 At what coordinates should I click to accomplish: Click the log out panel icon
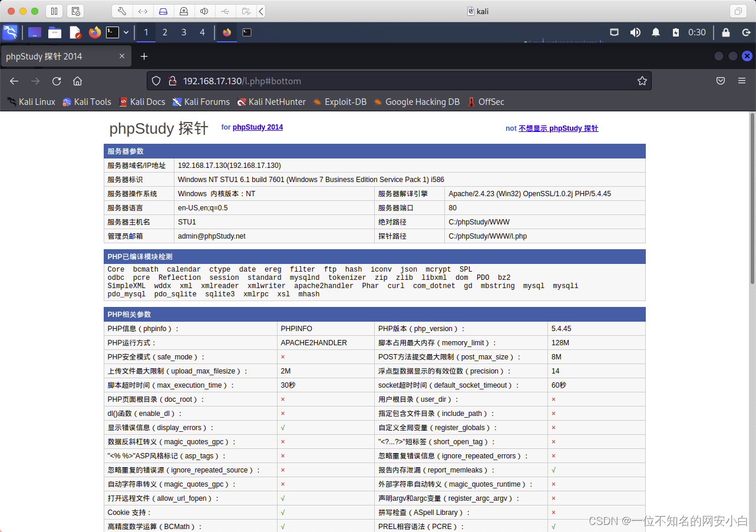tap(746, 32)
